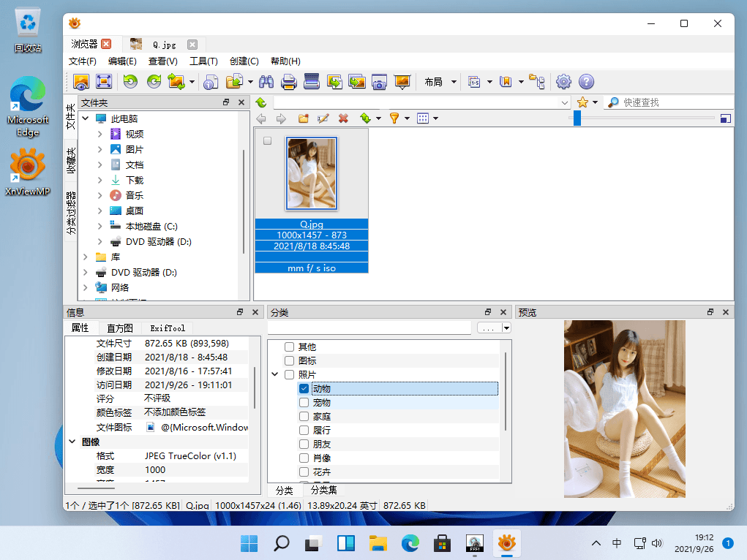Open the 工具(T) menu
This screenshot has width=747, height=560.
(x=203, y=61)
